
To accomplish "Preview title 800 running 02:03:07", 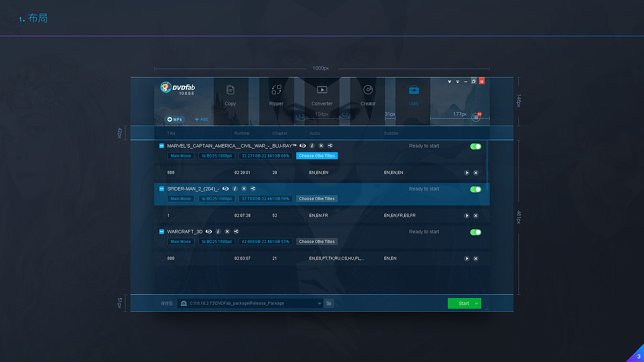I will [467, 258].
